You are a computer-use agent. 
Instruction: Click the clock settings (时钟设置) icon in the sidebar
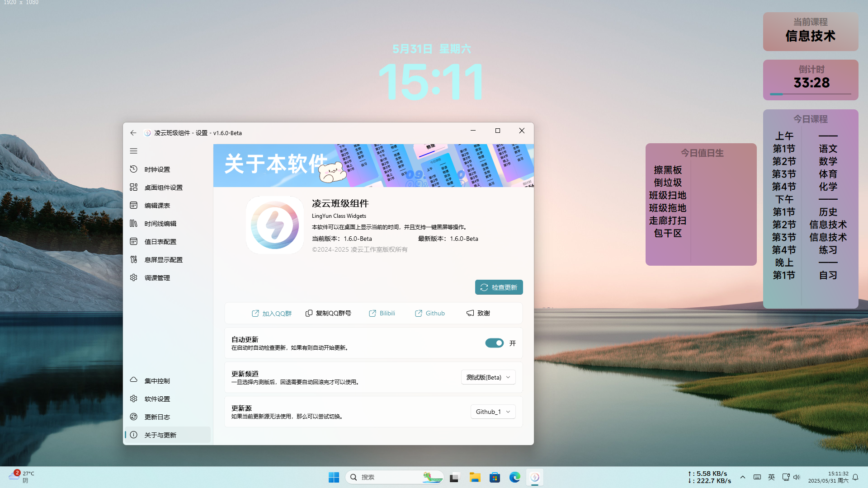(133, 169)
